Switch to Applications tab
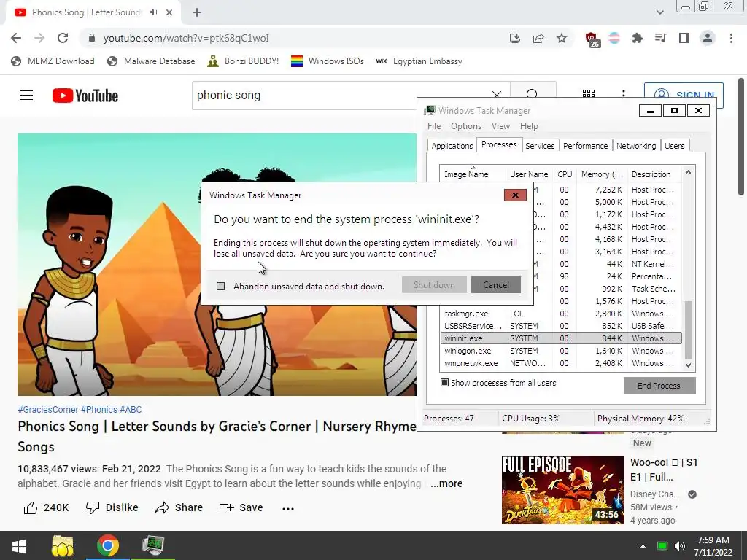Screen dimensions: 747x560 (452, 146)
